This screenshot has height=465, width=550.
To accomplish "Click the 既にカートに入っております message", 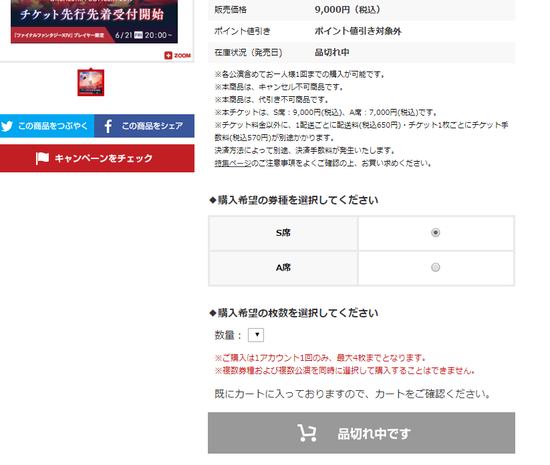I will (352, 394).
